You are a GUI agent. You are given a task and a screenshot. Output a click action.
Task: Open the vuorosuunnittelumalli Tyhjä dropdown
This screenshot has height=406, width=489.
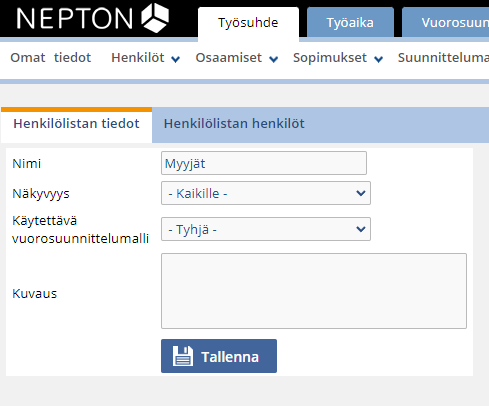click(266, 229)
